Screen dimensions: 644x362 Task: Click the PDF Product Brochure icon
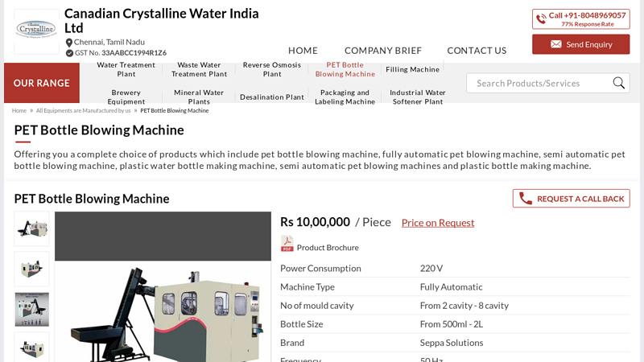coord(287,244)
